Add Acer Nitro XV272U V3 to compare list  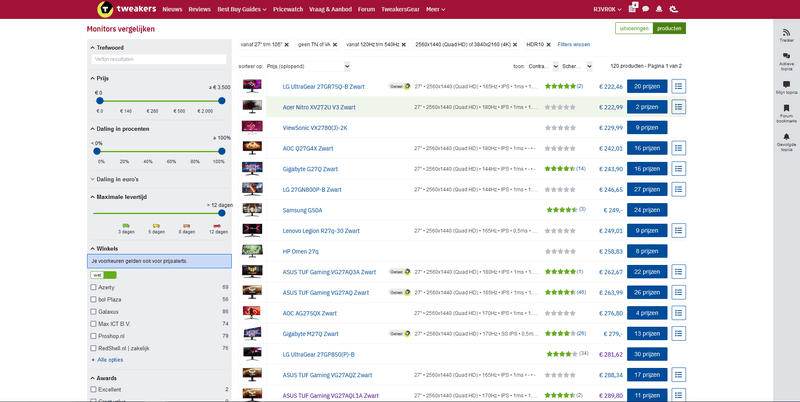(x=679, y=107)
